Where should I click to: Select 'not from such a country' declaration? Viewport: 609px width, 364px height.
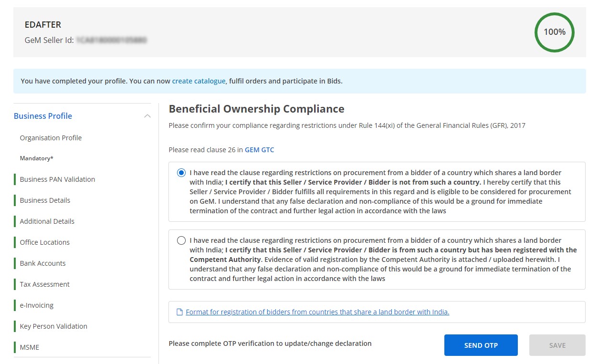point(181,173)
